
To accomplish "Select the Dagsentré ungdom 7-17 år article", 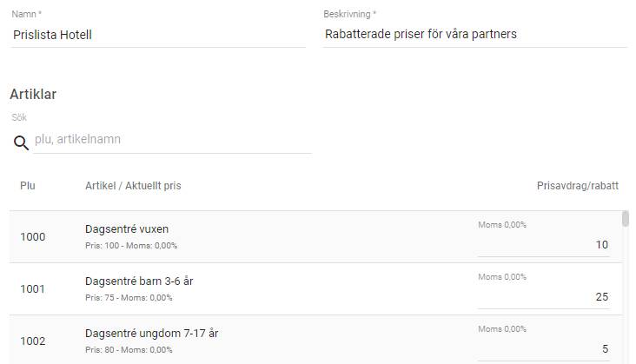I will 151,334.
